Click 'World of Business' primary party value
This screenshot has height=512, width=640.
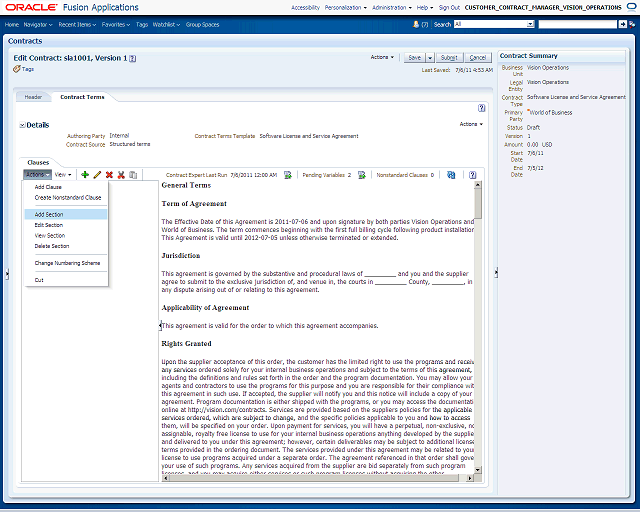[551, 113]
